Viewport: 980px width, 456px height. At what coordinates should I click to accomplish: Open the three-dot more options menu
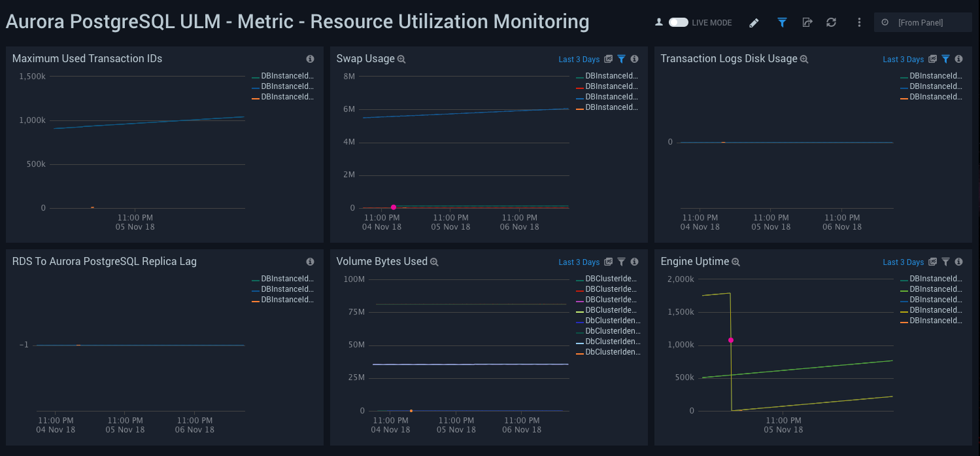[859, 22]
